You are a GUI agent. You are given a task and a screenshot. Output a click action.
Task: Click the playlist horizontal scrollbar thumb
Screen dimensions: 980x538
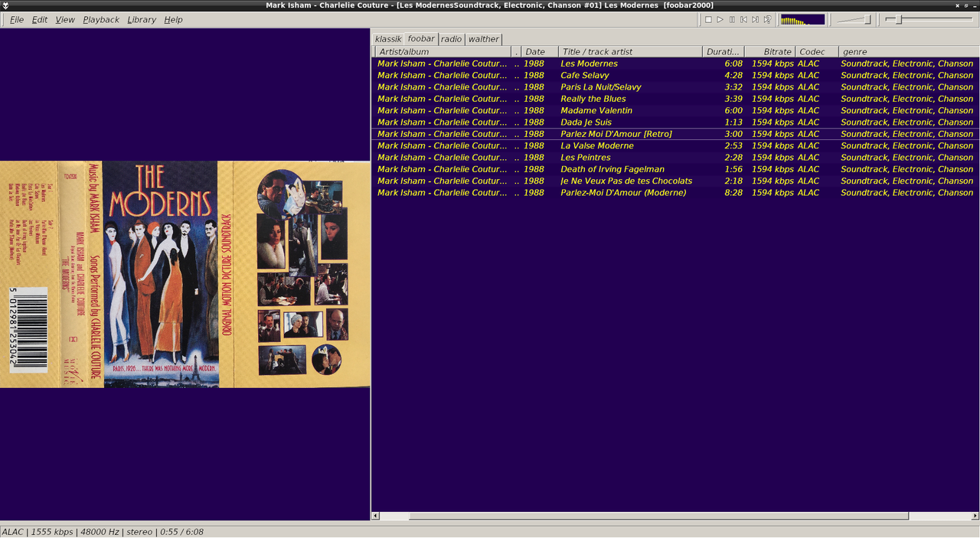(x=658, y=516)
